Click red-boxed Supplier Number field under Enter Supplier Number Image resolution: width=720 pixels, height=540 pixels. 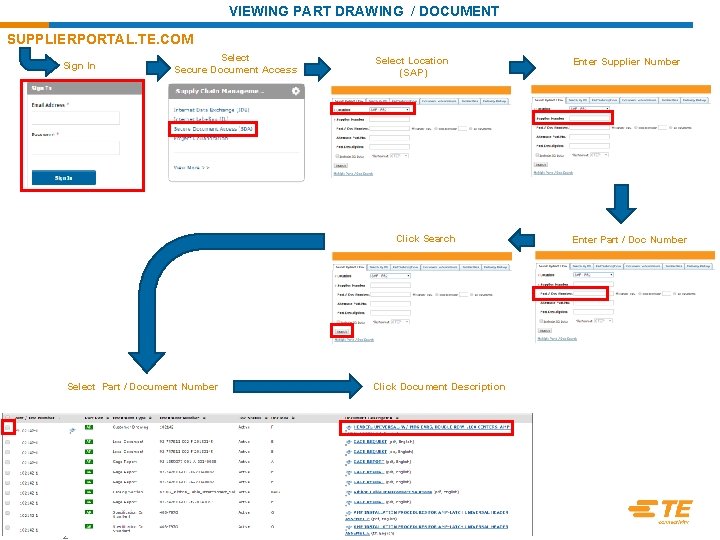click(590, 118)
